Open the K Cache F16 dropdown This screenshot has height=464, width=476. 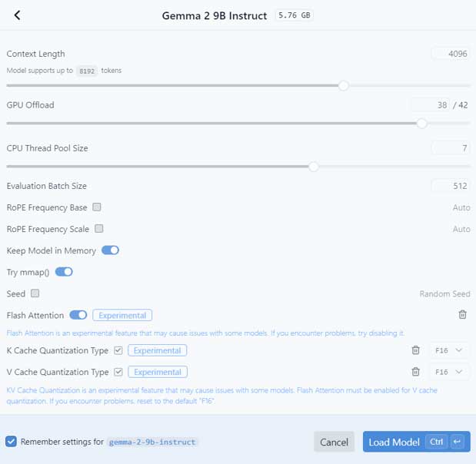coord(449,350)
